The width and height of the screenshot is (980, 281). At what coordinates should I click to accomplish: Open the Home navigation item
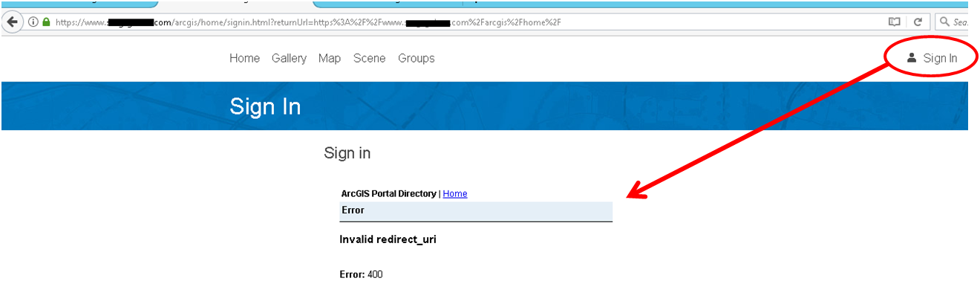tap(244, 58)
